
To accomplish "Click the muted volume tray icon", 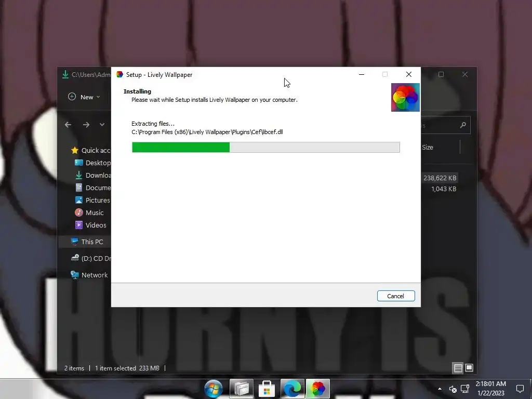I will click(x=453, y=389).
